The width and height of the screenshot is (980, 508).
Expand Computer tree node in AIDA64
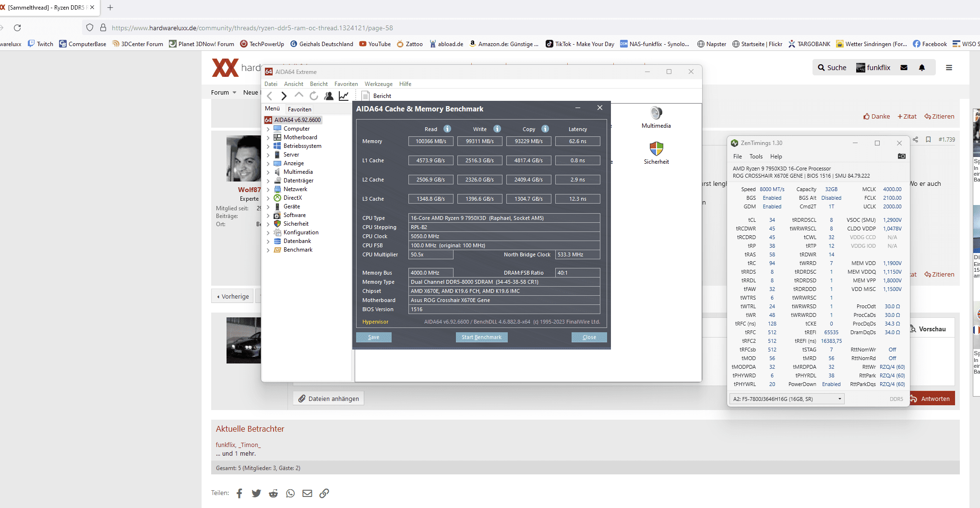pyautogui.click(x=268, y=129)
